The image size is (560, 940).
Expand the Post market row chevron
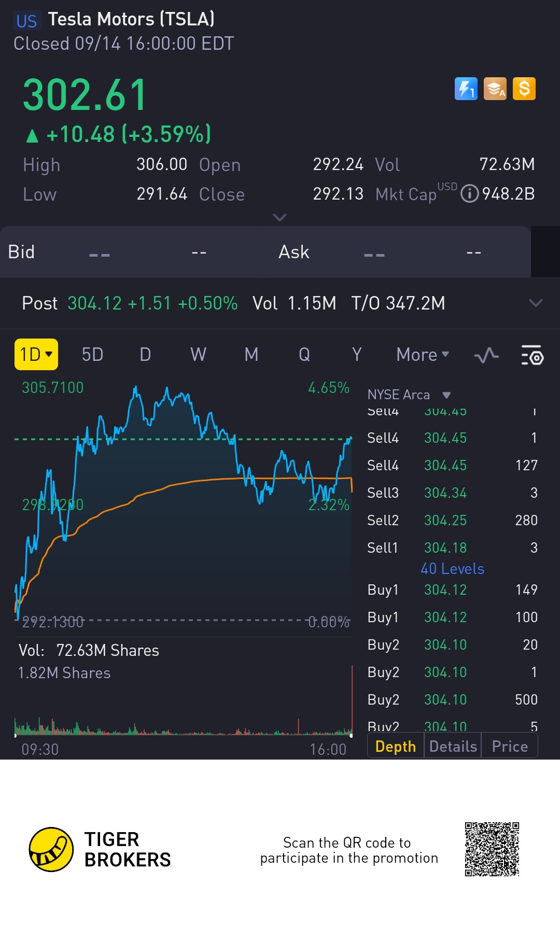[x=536, y=303]
